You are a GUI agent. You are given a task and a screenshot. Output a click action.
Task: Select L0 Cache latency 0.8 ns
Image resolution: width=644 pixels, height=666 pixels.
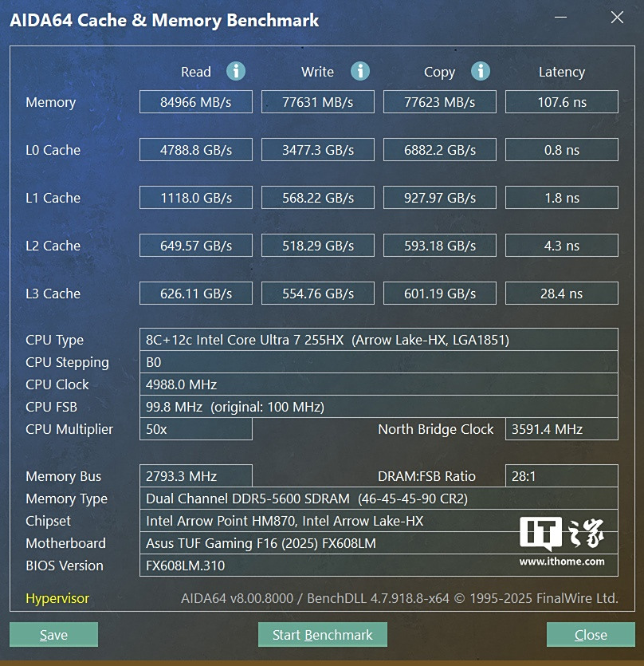(x=562, y=149)
